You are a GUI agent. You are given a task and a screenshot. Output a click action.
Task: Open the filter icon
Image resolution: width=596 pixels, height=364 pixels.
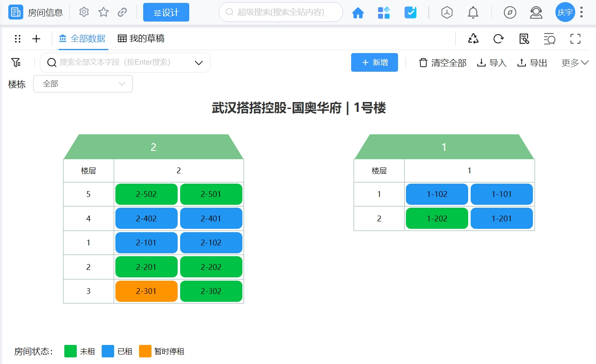(x=16, y=63)
